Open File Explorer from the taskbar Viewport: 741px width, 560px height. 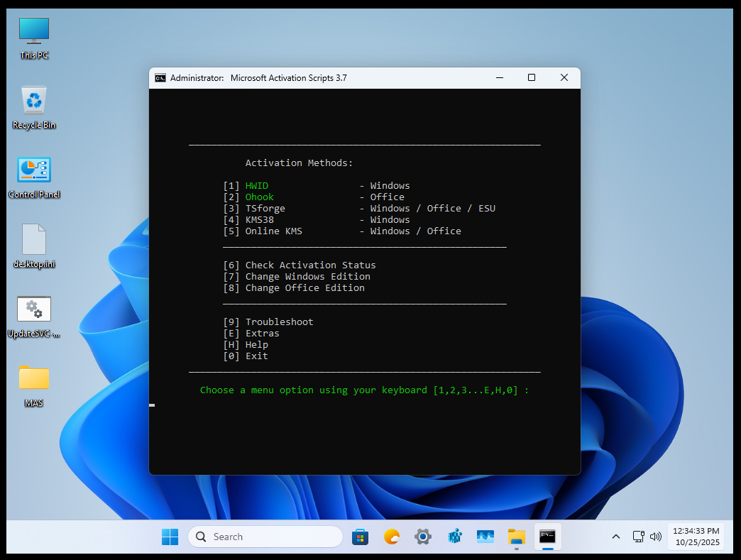coord(517,537)
